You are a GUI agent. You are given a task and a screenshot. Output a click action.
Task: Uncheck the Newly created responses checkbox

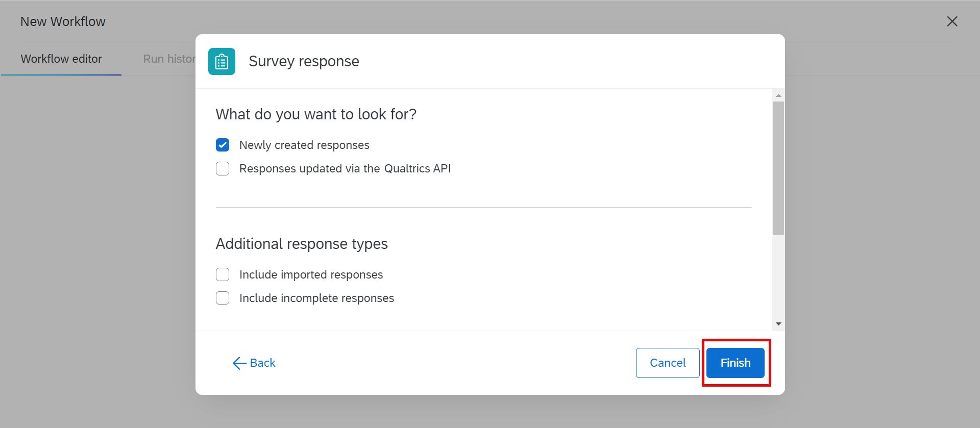pos(223,145)
